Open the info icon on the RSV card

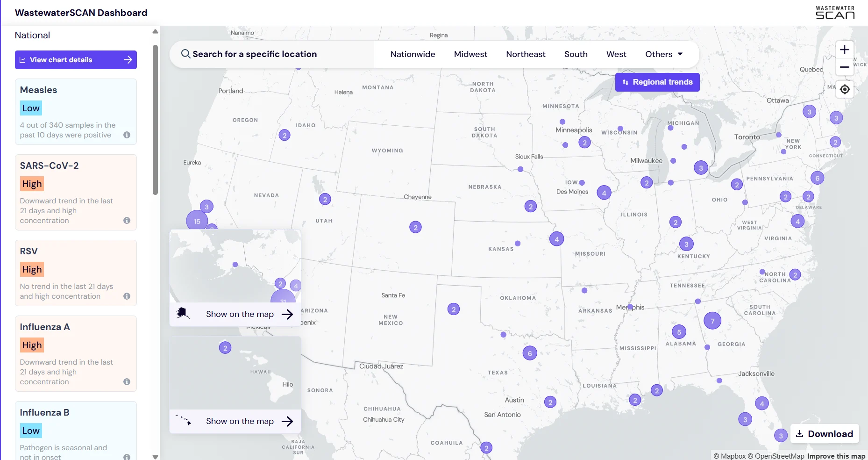point(127,296)
